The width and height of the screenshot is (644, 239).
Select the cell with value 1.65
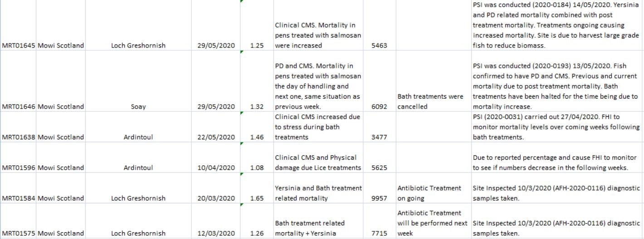point(257,198)
